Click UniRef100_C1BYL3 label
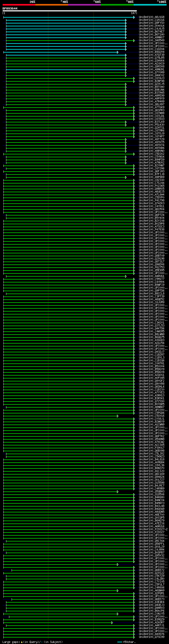 pyautogui.click(x=152, y=358)
